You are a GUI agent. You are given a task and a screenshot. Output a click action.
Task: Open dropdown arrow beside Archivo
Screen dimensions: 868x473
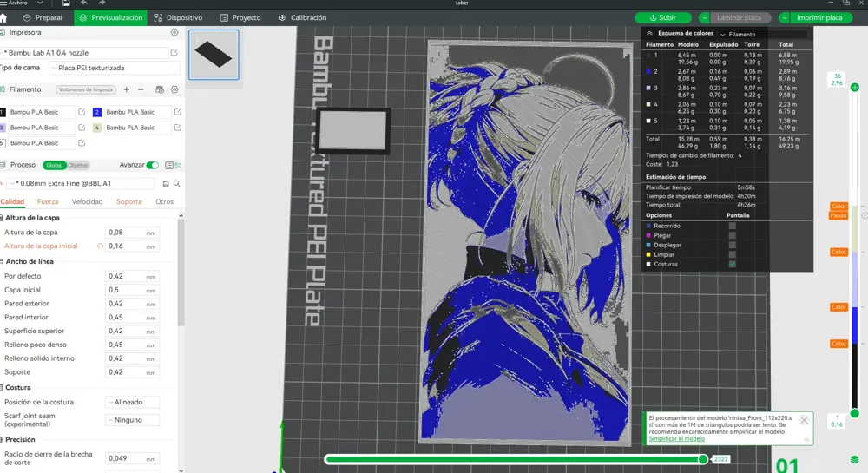click(x=40, y=3)
